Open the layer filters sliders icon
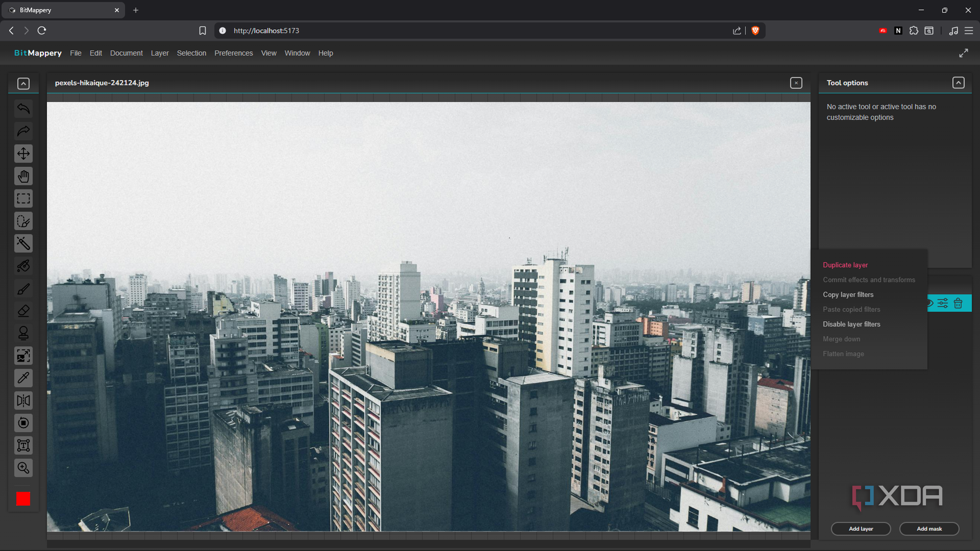The height and width of the screenshot is (551, 980). coord(943,303)
